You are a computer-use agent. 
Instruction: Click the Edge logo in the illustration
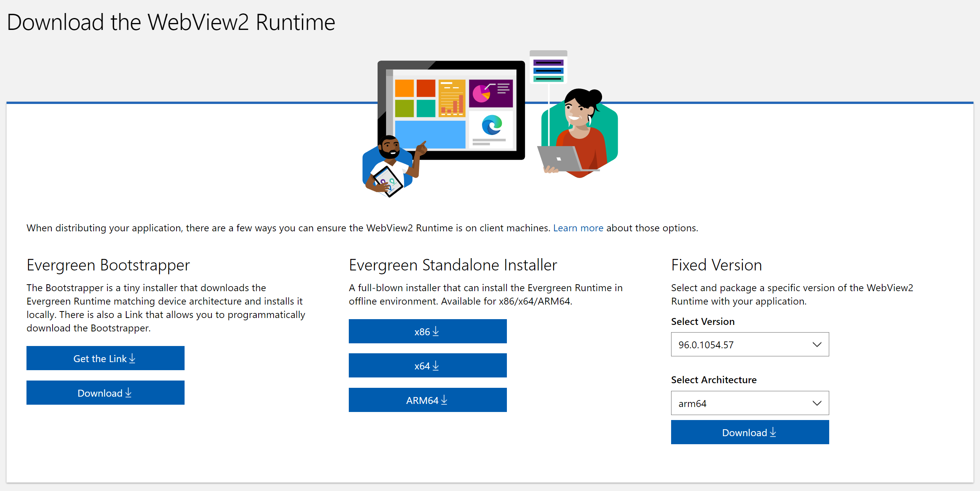(492, 125)
